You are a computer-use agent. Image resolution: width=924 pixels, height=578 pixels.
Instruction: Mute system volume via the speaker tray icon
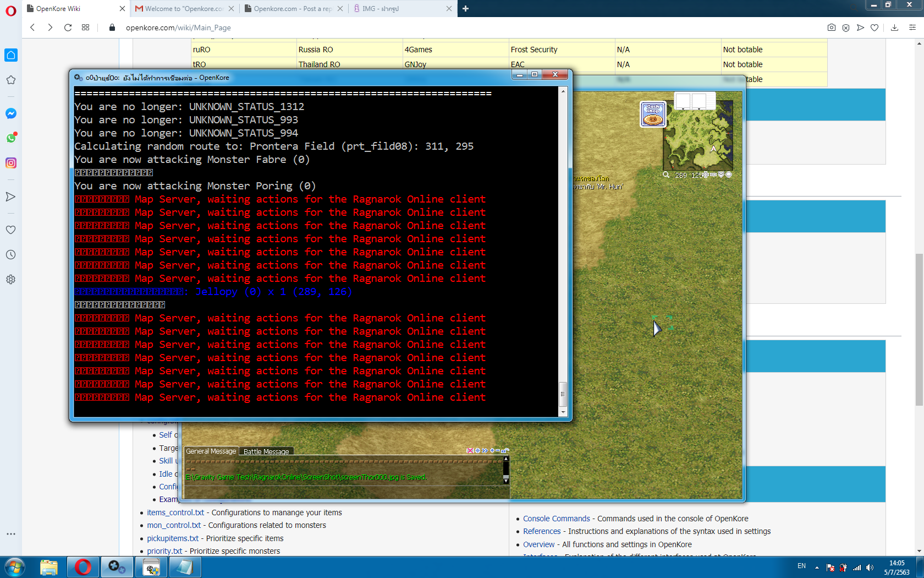point(870,568)
